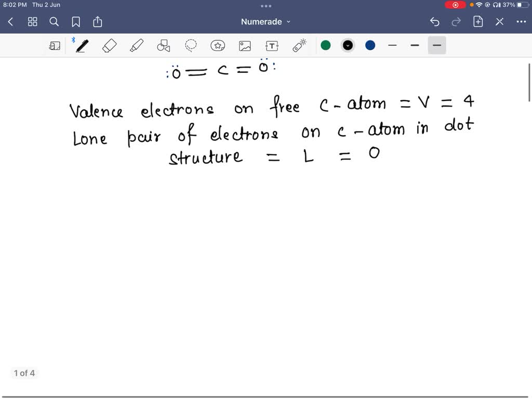Viewport: 532px width, 399px height.
Task: Select the shapes tool
Action: [163, 45]
